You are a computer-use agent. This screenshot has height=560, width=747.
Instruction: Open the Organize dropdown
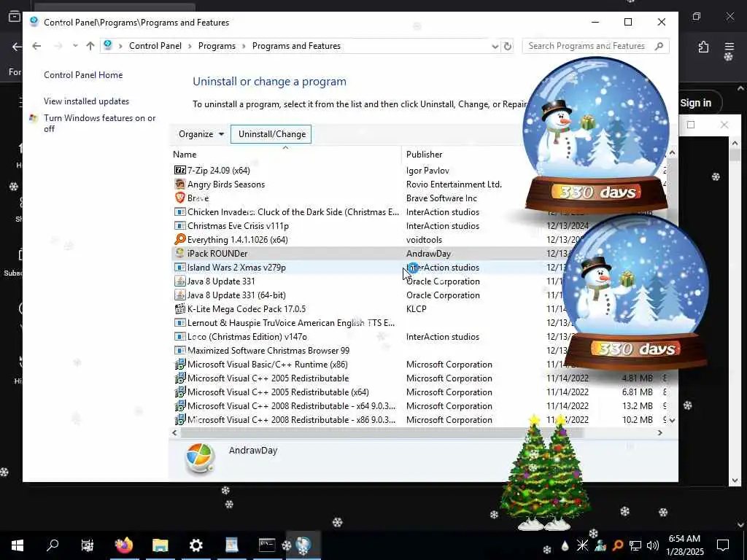click(x=201, y=134)
